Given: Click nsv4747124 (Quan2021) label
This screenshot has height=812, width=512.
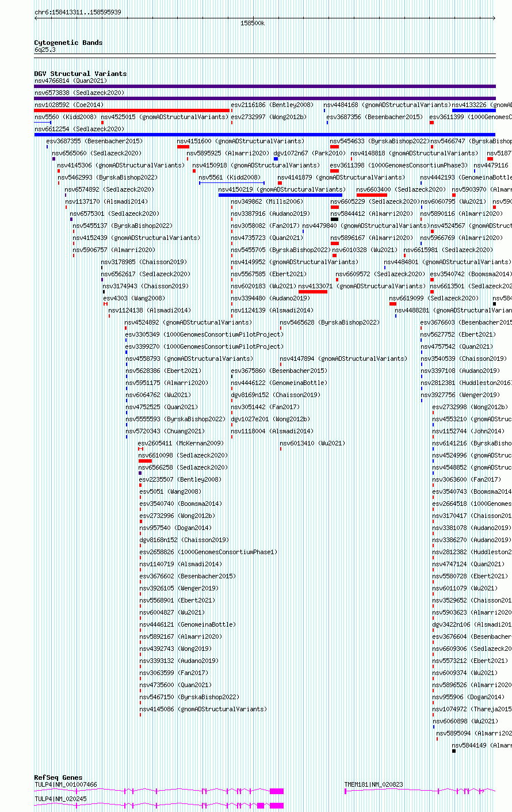Looking at the screenshot, I should tap(468, 564).
